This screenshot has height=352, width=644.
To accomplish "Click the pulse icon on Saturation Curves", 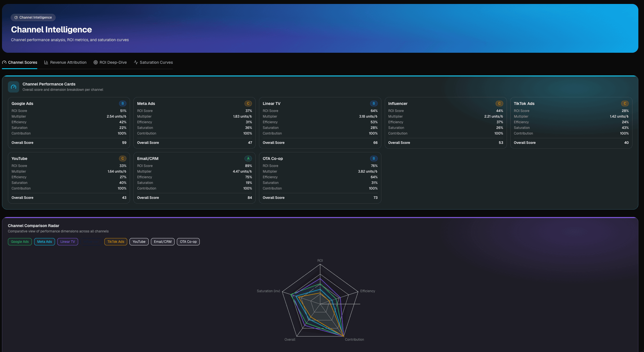I will 136,62.
